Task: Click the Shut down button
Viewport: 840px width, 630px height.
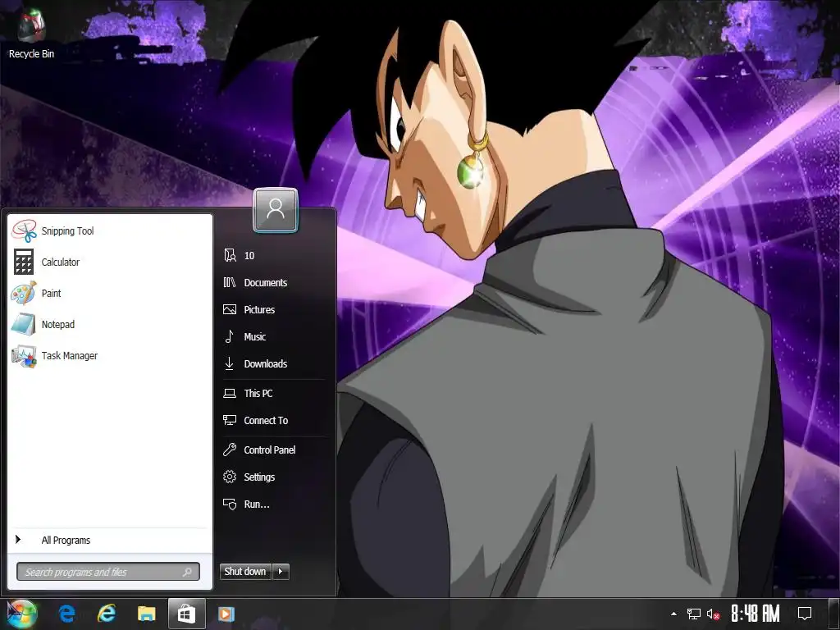Action: tap(245, 572)
